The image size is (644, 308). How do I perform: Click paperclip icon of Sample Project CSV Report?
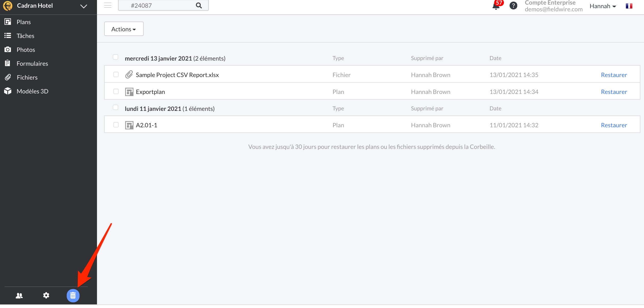pyautogui.click(x=129, y=75)
